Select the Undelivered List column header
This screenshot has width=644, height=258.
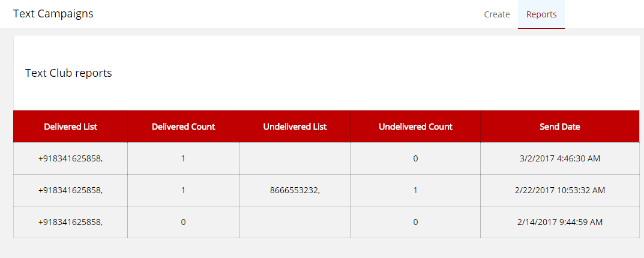tap(295, 127)
